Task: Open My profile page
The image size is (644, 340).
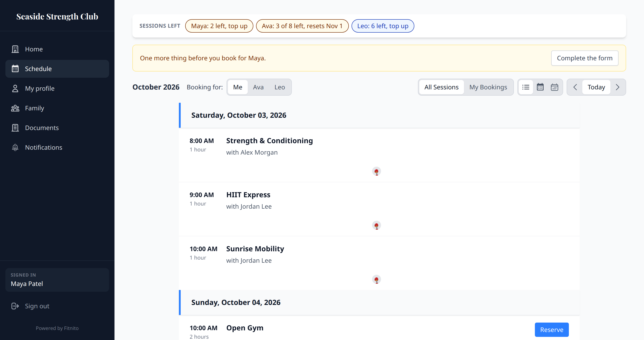Action: coord(57,88)
